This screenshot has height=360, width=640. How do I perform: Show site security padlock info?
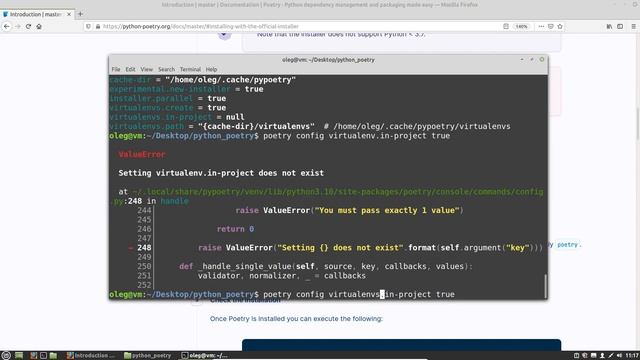pos(98,26)
